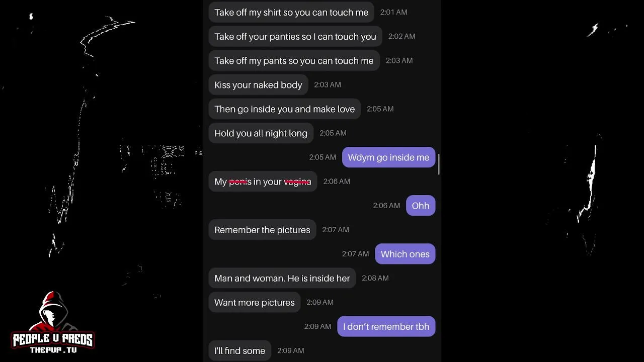Click the PEOPLE V PREDS logo text

click(53, 340)
